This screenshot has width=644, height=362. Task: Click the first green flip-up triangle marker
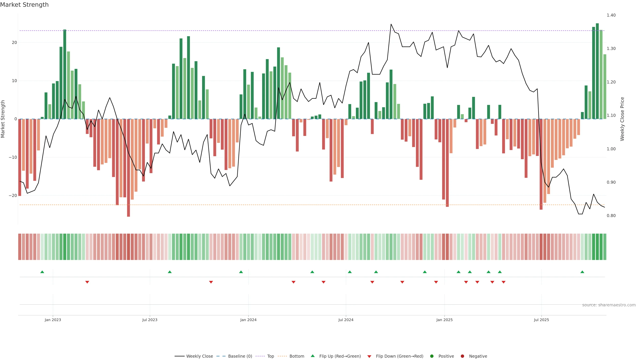[42, 272]
